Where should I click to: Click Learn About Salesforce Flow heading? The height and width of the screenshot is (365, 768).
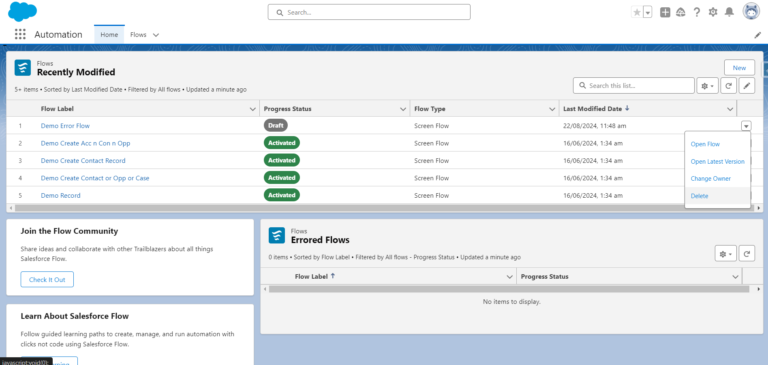click(x=74, y=316)
